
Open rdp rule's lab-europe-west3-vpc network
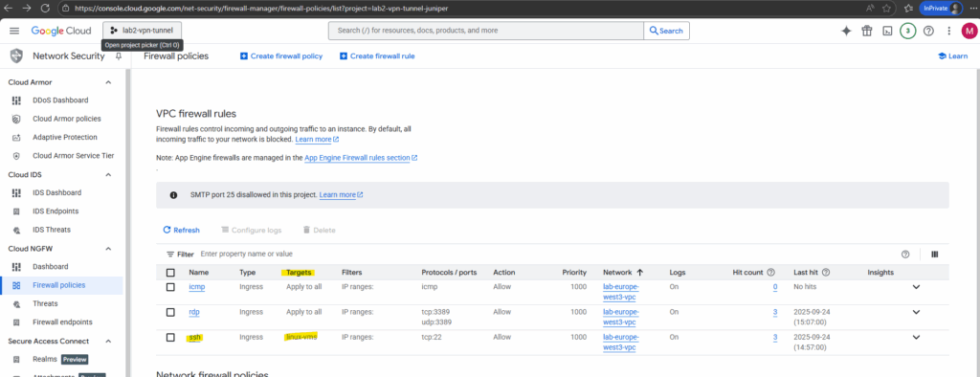pyautogui.click(x=620, y=317)
